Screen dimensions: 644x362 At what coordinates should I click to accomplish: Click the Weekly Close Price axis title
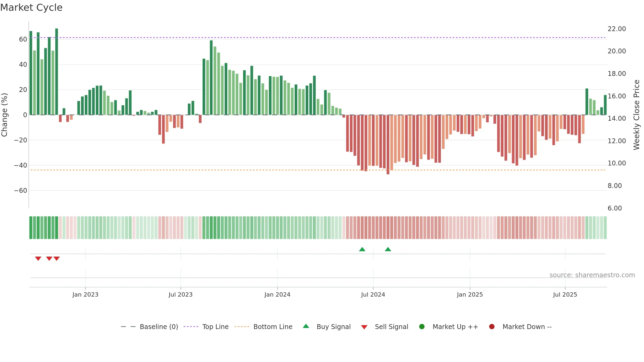pos(636,115)
